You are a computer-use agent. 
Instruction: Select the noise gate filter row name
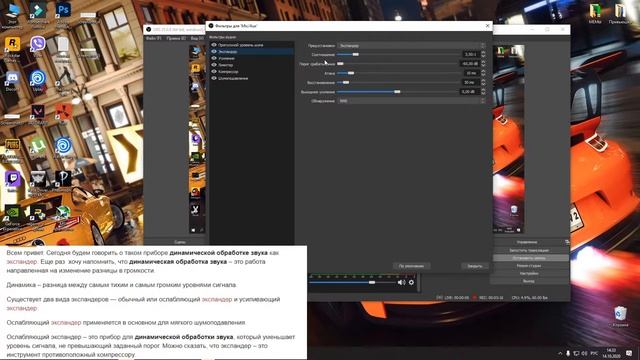(x=240, y=45)
